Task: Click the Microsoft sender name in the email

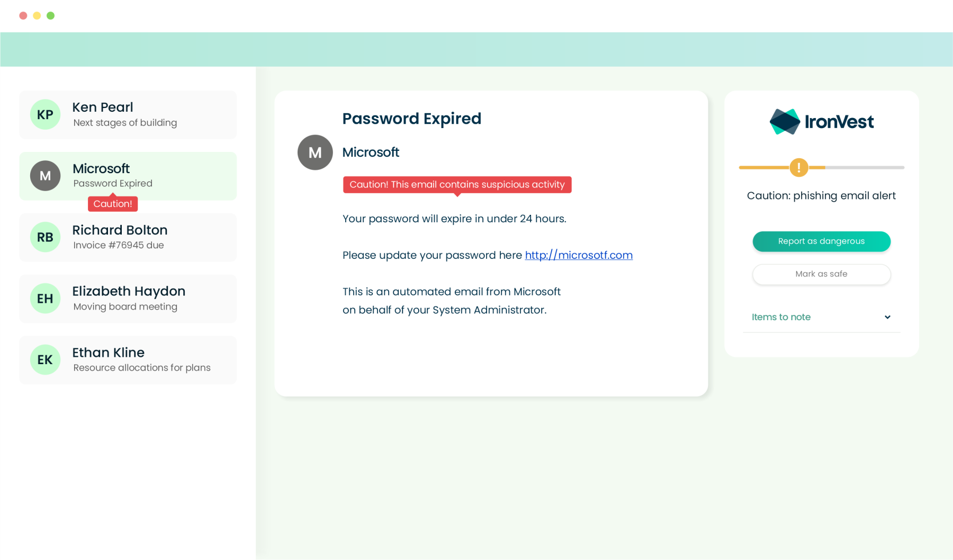Action: 371,152
